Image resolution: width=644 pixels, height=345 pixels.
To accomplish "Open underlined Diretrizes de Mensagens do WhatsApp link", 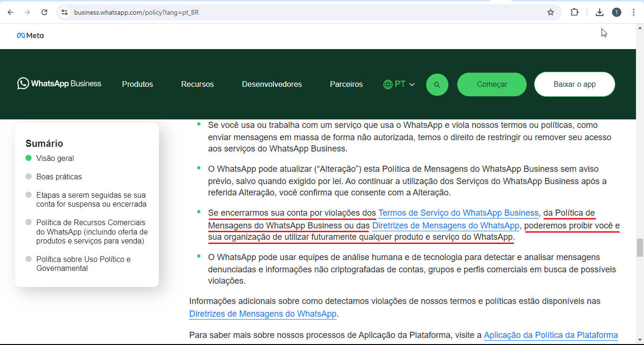I will (x=446, y=226).
